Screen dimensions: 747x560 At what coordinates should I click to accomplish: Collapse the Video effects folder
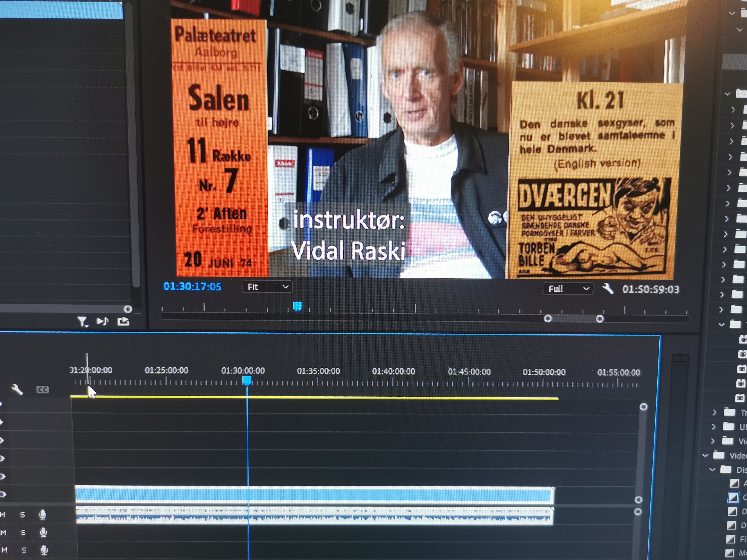[x=705, y=456]
